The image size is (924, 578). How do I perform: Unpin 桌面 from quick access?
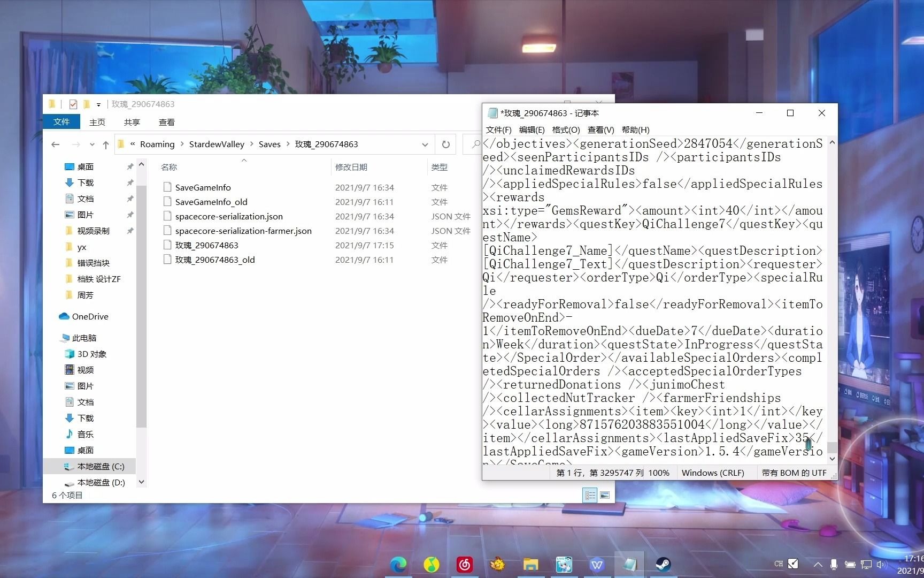[x=130, y=166]
